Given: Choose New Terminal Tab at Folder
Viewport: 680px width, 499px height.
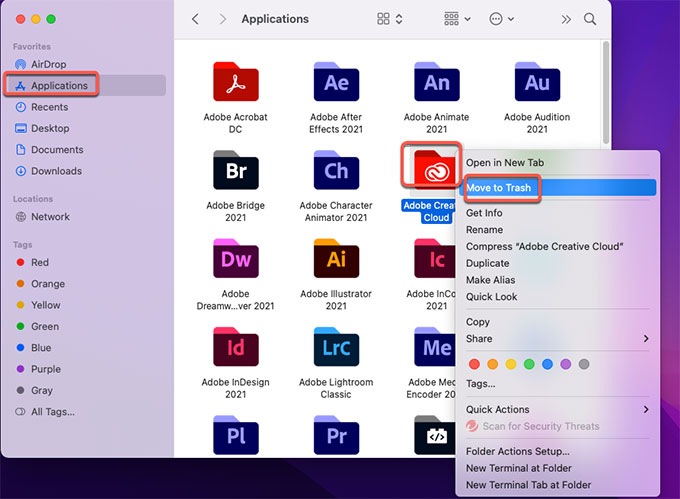Looking at the screenshot, I should click(x=558, y=485).
